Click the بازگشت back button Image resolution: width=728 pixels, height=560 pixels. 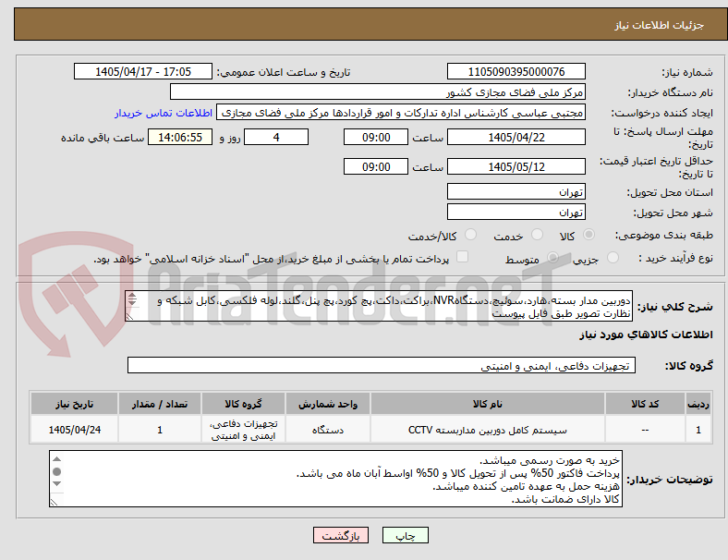click(x=341, y=535)
